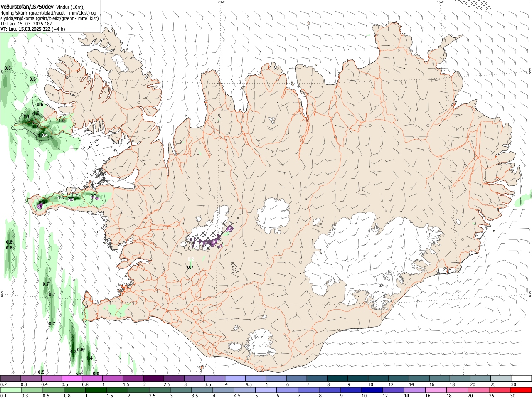Viewport: 532px width, 399px height.
Task: Pick the darkest purple snow legend swatch
Action: tap(153, 378)
